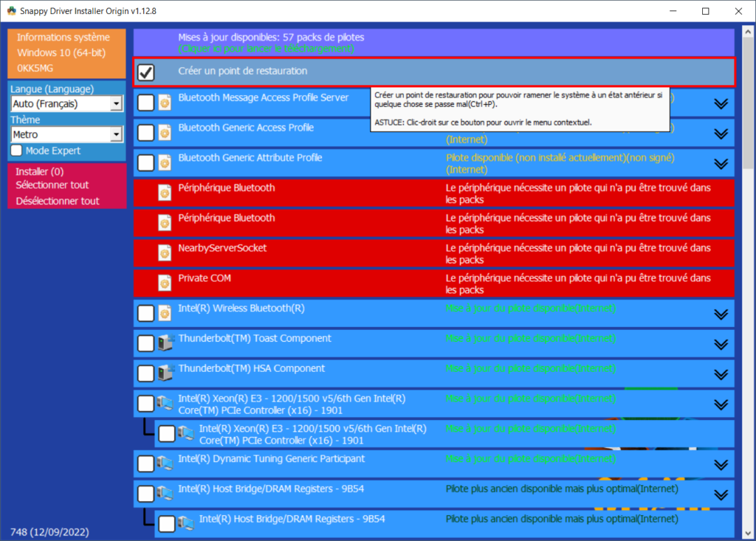Click the Bluetooth Generic Access Profile device icon

click(x=165, y=133)
